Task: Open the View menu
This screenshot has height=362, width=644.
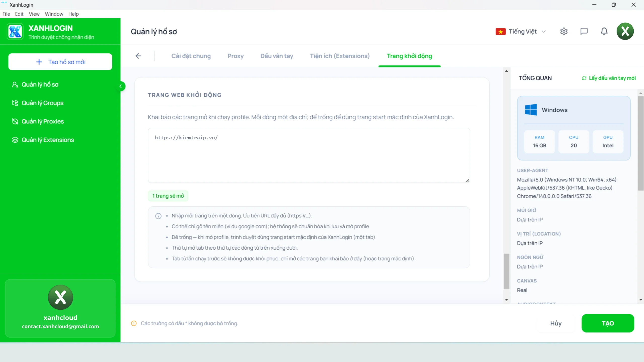Action: [x=34, y=14]
